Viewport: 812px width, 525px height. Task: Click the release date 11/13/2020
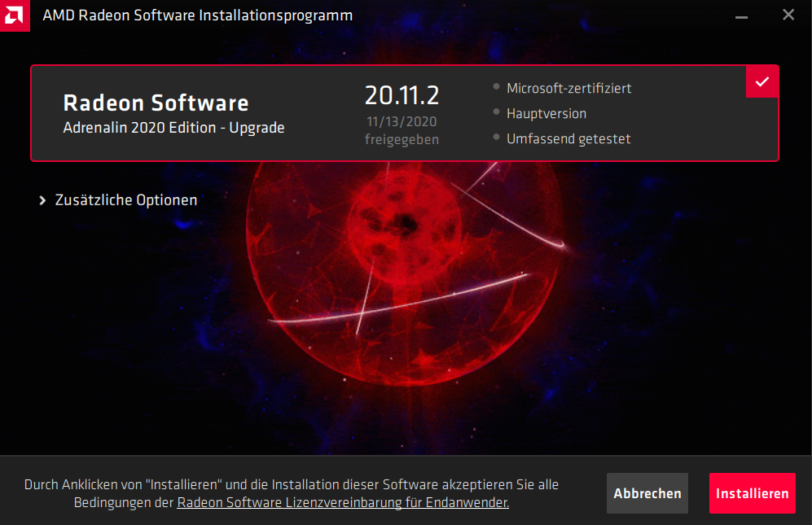point(402,121)
